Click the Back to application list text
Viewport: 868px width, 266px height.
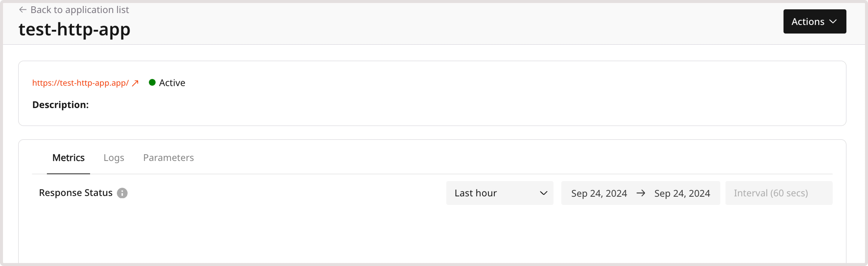coord(80,9)
